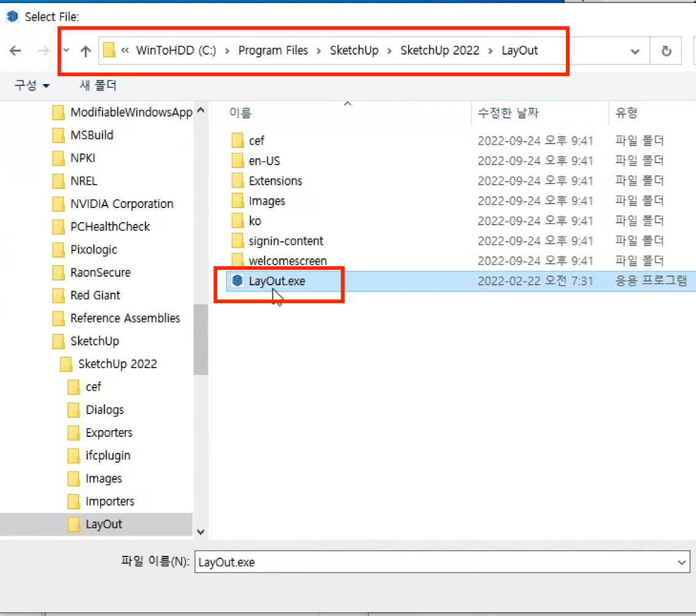Image resolution: width=696 pixels, height=616 pixels.
Task: Click tree scrollbar up arrow
Action: [201, 110]
